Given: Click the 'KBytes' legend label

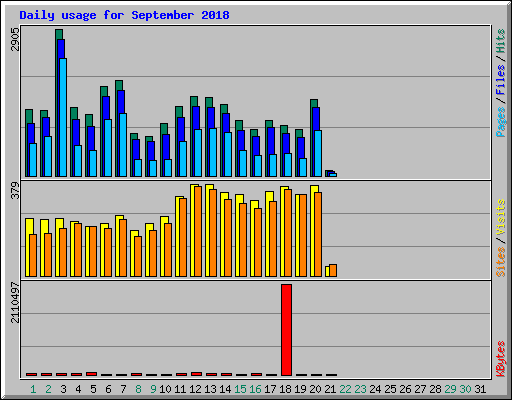Looking at the screenshot, I should point(501,359).
